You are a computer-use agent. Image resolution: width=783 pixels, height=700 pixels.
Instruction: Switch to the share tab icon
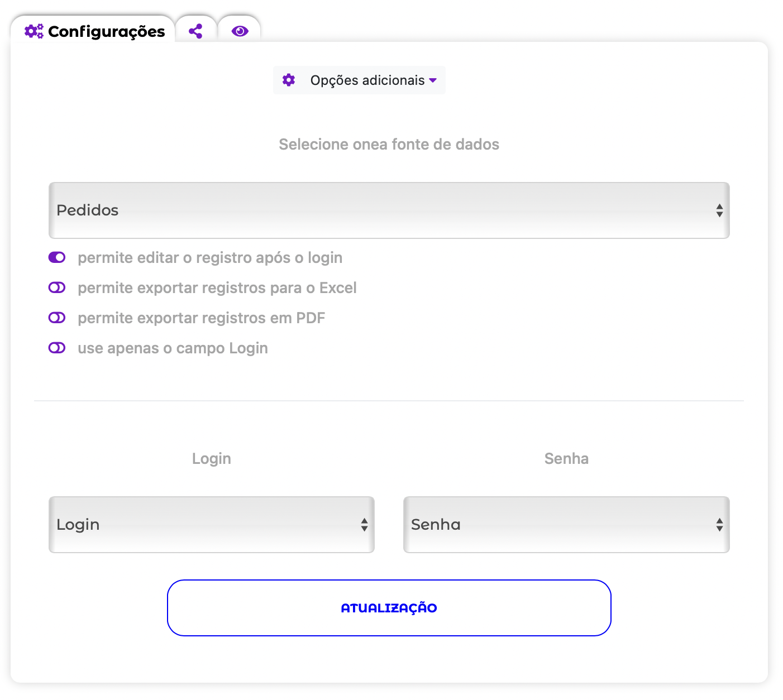pyautogui.click(x=195, y=31)
